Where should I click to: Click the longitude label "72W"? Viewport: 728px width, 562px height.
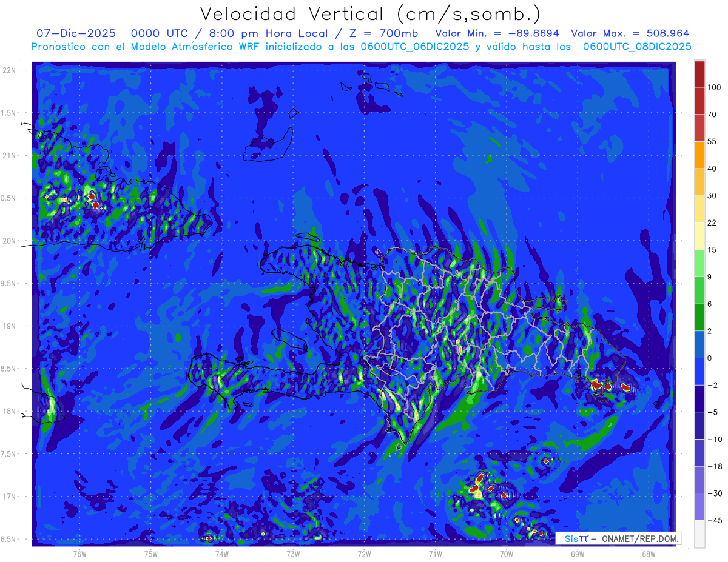364,554
